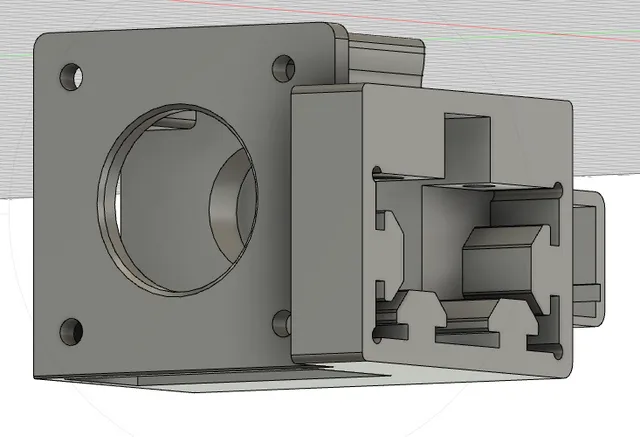The width and height of the screenshot is (640, 437).
Task: Click the small hole on the cavity ledge
Action: click(x=480, y=186)
